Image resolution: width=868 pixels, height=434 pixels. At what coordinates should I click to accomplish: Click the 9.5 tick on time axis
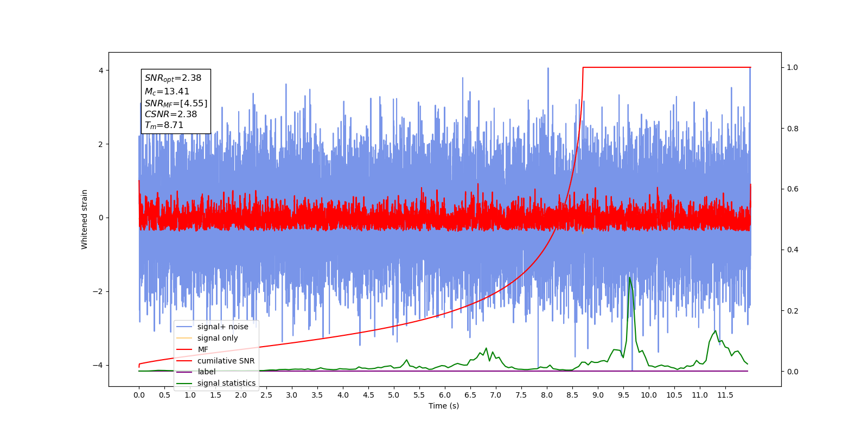tap(623, 395)
